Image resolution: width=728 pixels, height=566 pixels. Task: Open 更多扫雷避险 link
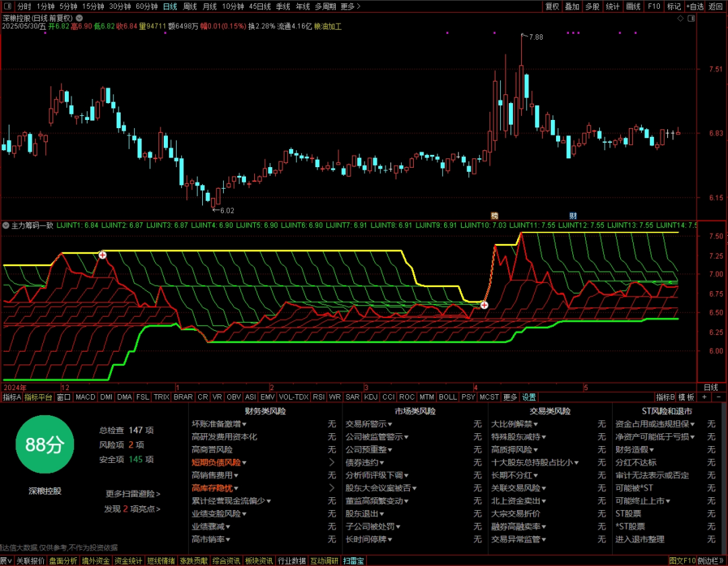(133, 494)
